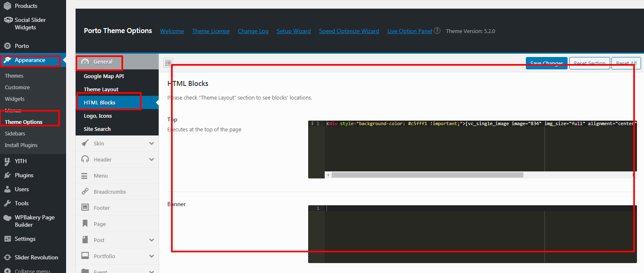Click the Collapse menu arrow icon
The width and height of the screenshot is (644, 273).
coord(7,271)
